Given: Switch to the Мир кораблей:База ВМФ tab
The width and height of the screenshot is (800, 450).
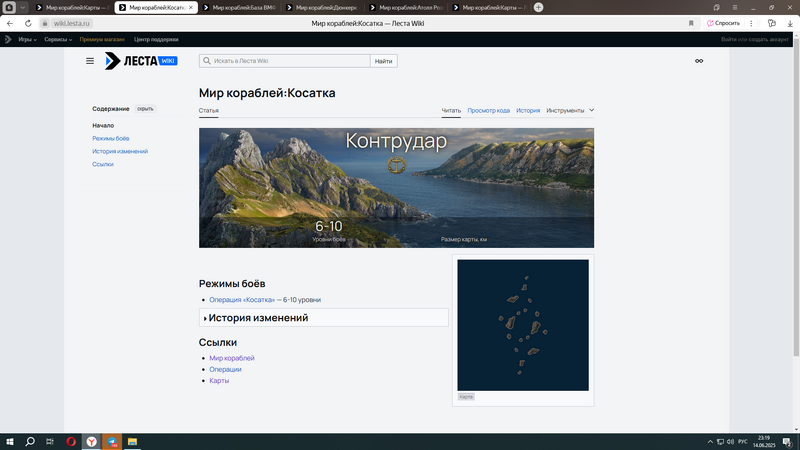Looking at the screenshot, I should 239,8.
